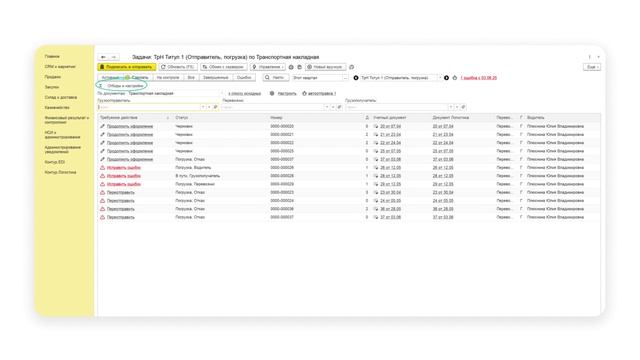The height and width of the screenshot is (360, 640).
Task: Open Закупки section in sidebar
Action: click(x=52, y=87)
